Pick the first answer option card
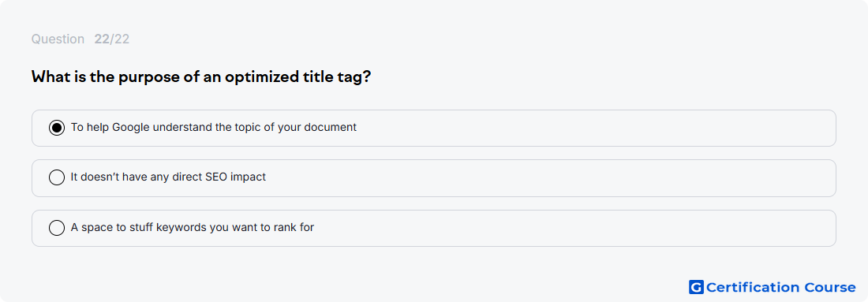The height and width of the screenshot is (302, 868). (x=433, y=128)
